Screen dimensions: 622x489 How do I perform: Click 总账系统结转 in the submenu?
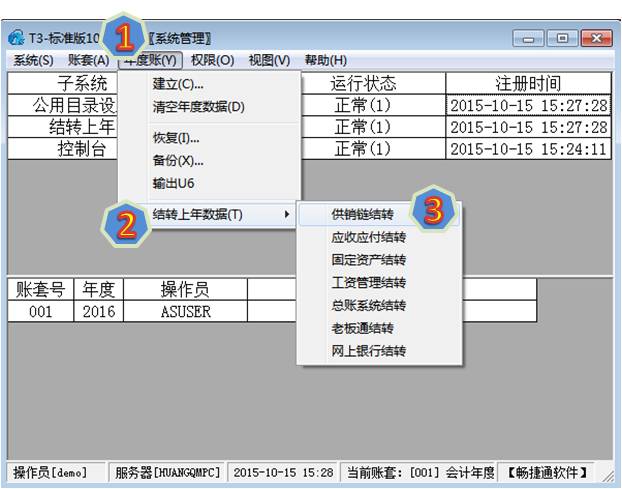368,306
